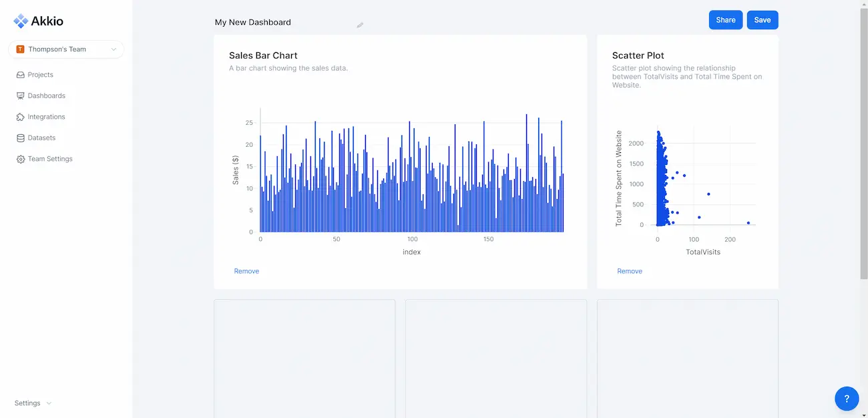The image size is (868, 418).
Task: Click the Datasets database icon
Action: click(21, 138)
